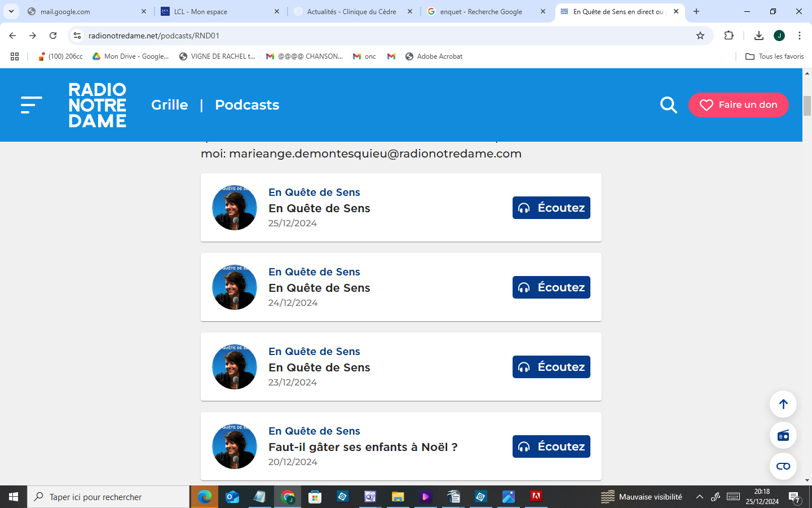Open the apps grid bookmark icon

[15, 56]
